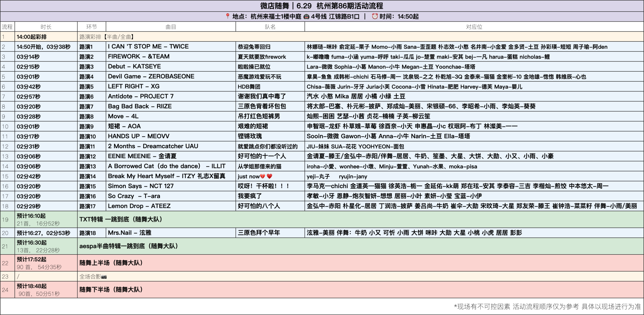
Task: Select row '随舞上半场（随舞大队）'
Action: 360,263
